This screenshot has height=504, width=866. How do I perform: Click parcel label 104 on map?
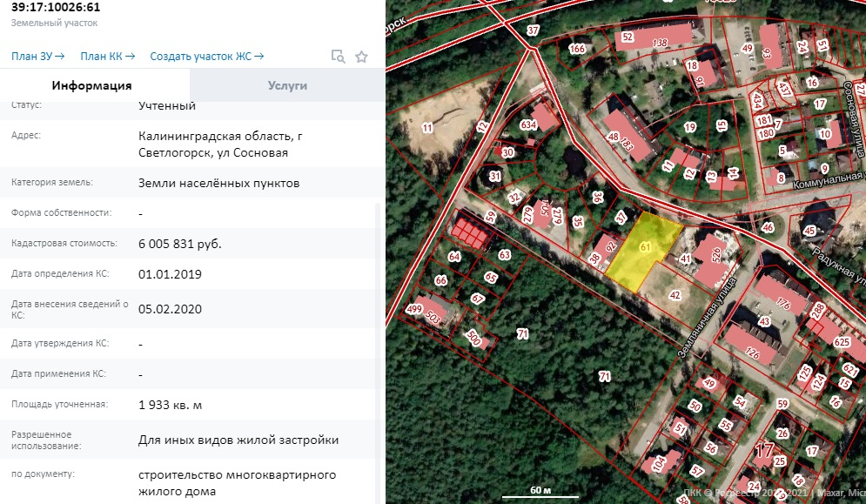(x=658, y=464)
